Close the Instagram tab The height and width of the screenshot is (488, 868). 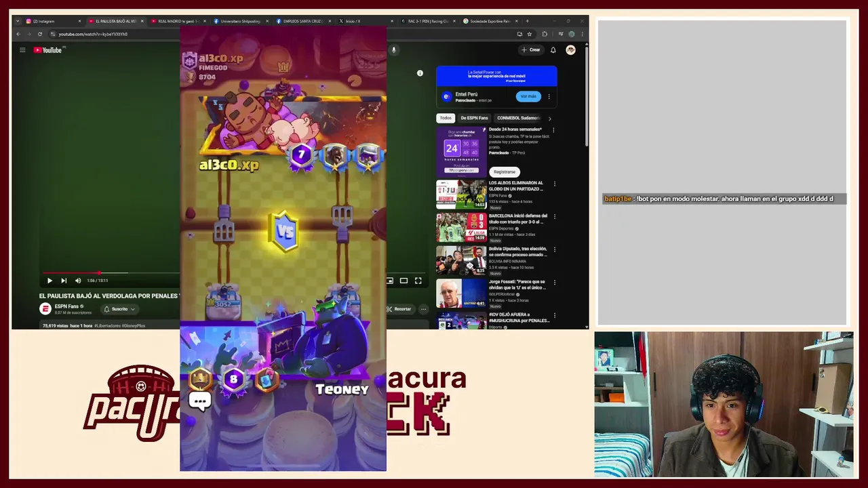[79, 21]
